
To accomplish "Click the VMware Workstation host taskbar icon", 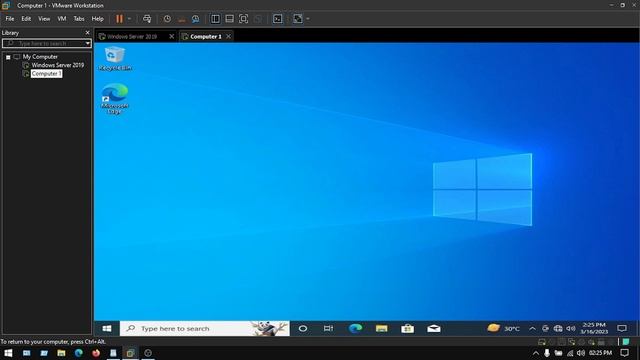I will [130, 353].
